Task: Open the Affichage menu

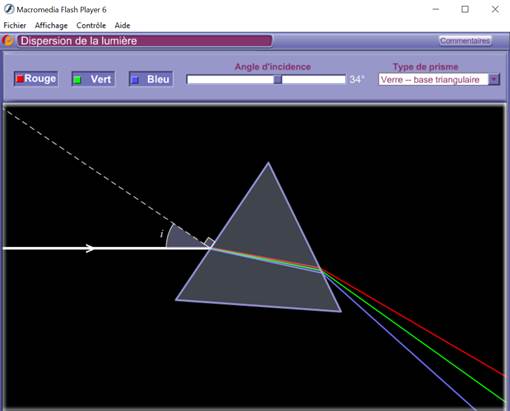Action: tap(51, 25)
